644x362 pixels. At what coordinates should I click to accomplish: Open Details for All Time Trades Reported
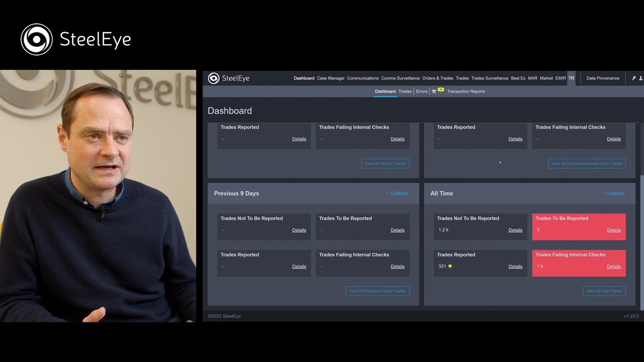click(515, 266)
